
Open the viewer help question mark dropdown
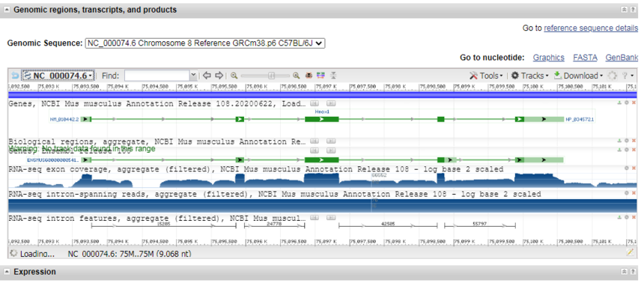pos(628,76)
